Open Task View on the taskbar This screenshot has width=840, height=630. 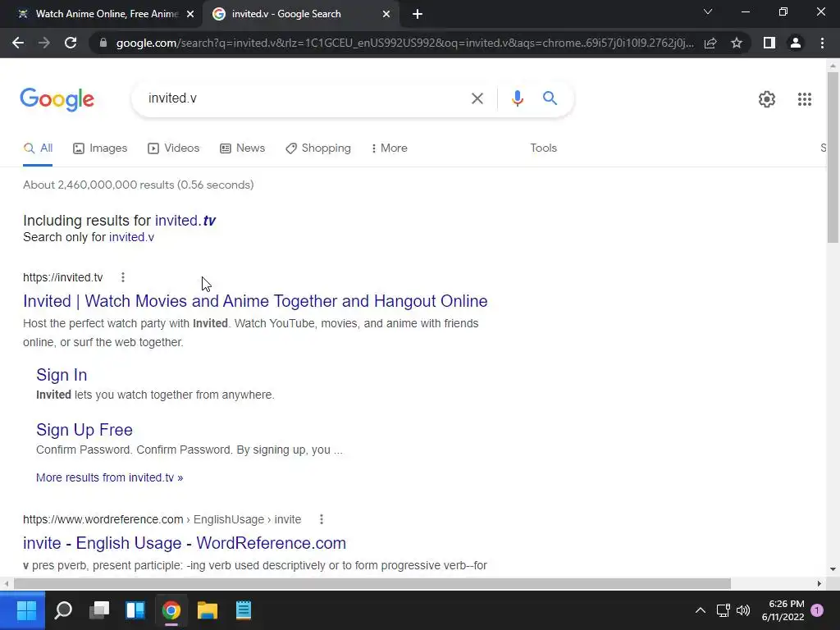point(99,610)
